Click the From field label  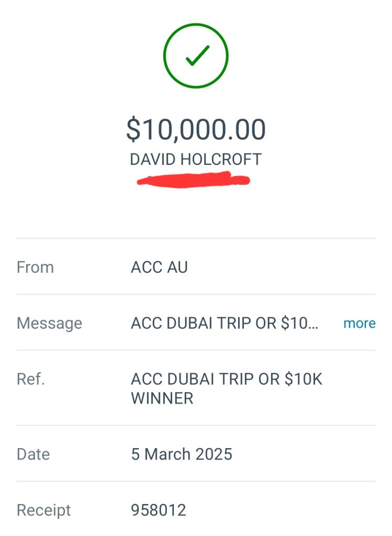point(35,267)
